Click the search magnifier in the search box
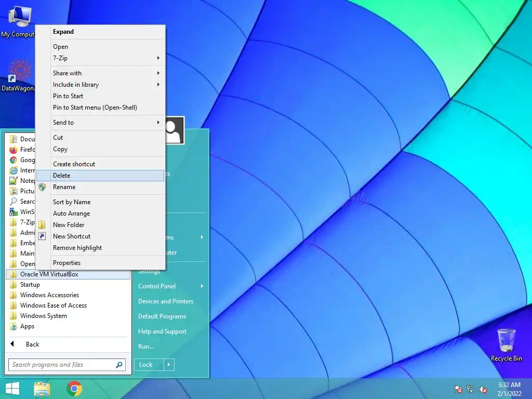 119,365
